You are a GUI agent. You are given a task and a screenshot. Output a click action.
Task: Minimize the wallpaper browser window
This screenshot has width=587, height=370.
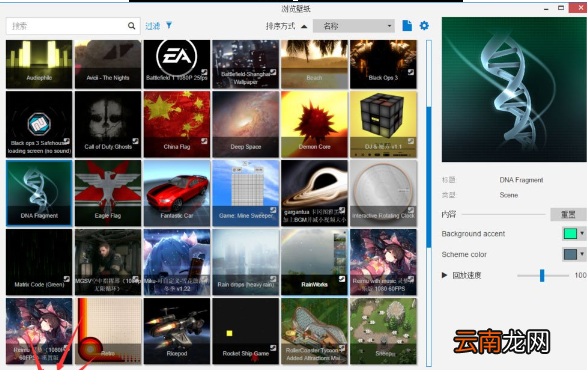(546, 8)
